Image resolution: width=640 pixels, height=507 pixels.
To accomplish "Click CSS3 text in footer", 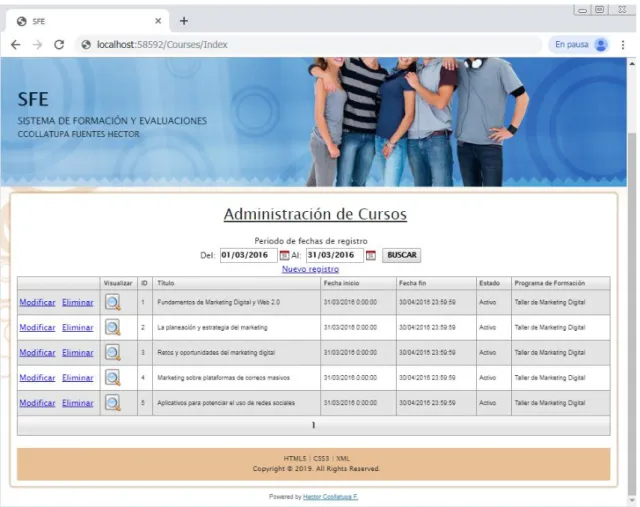I will pyautogui.click(x=321, y=458).
